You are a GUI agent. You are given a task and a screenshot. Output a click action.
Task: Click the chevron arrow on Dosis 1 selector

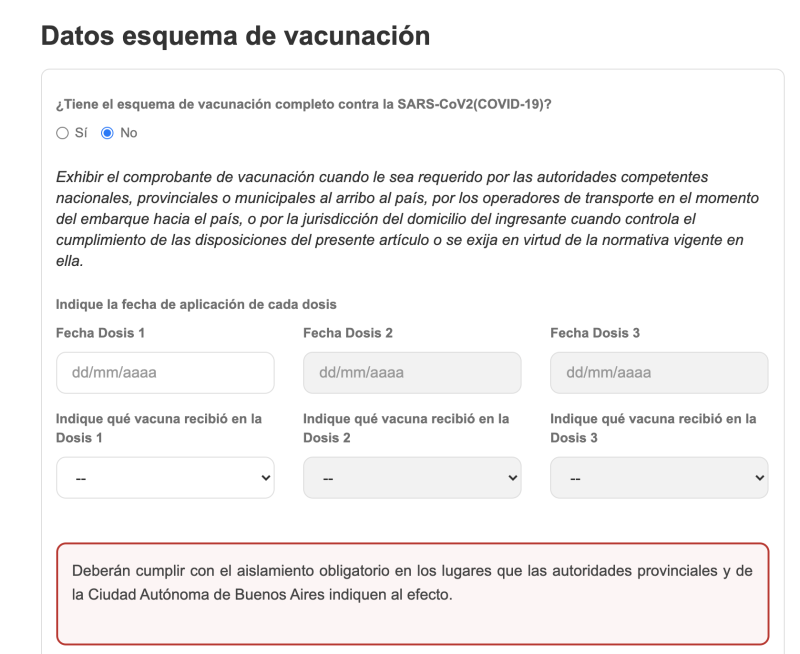tap(265, 478)
